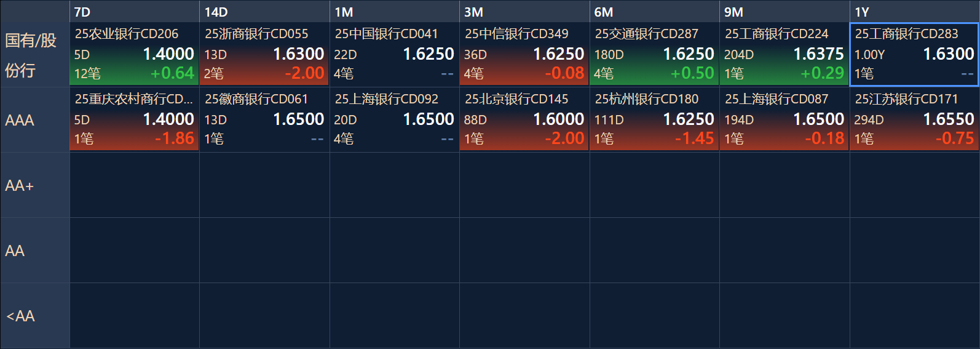Click the +0.29 change value

click(x=822, y=73)
